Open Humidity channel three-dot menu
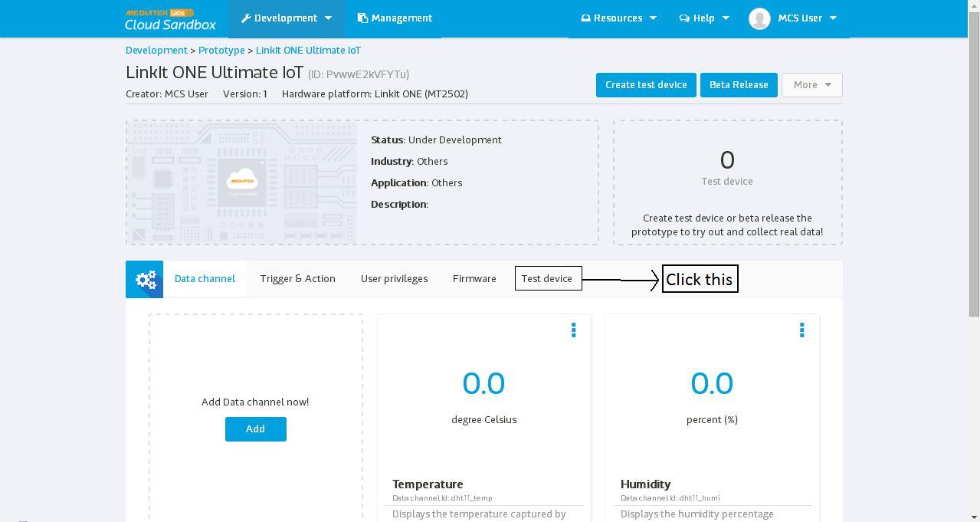 801,330
